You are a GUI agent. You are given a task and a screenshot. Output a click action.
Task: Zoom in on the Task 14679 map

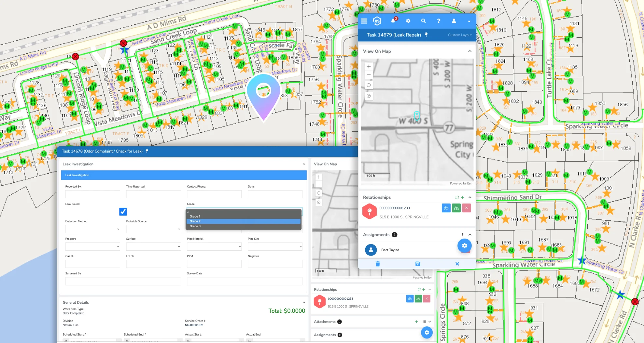(369, 67)
